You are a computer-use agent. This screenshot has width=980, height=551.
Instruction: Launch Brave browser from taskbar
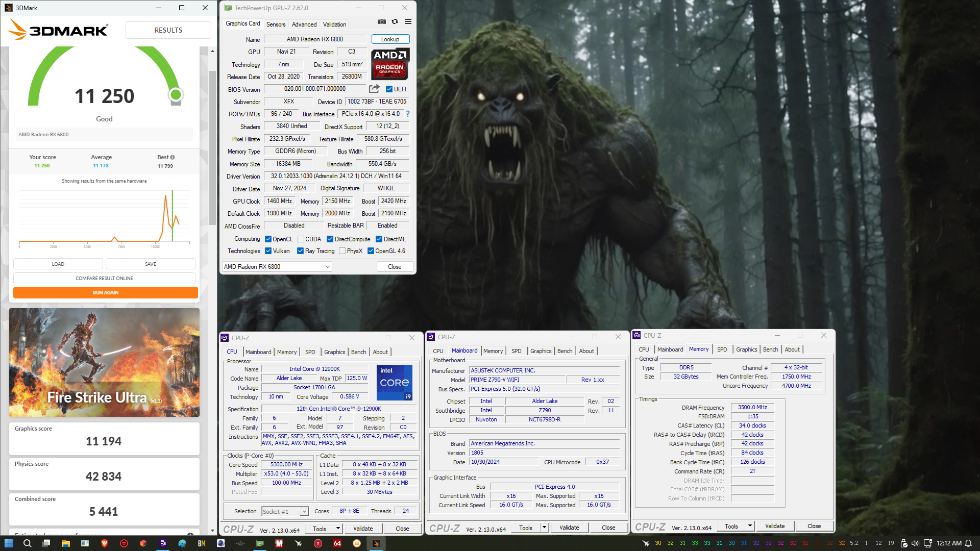105,543
